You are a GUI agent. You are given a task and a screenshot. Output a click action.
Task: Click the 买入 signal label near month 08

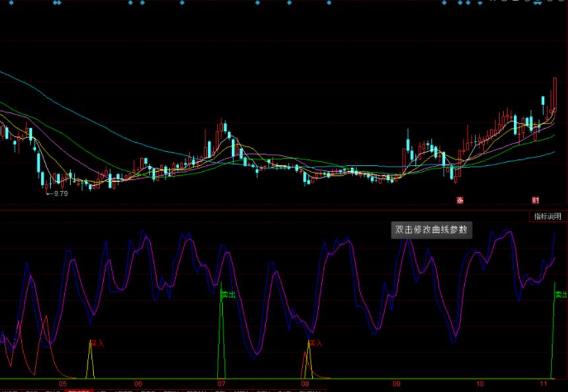pos(315,343)
